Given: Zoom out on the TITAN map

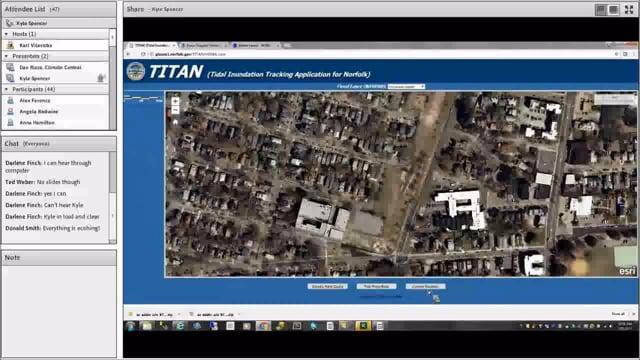Looking at the screenshot, I should tap(175, 110).
